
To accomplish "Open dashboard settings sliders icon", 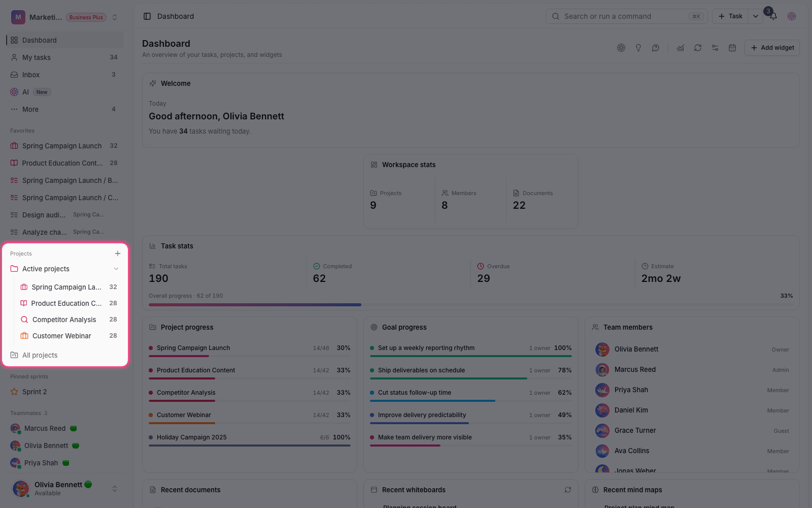I will click(x=715, y=48).
